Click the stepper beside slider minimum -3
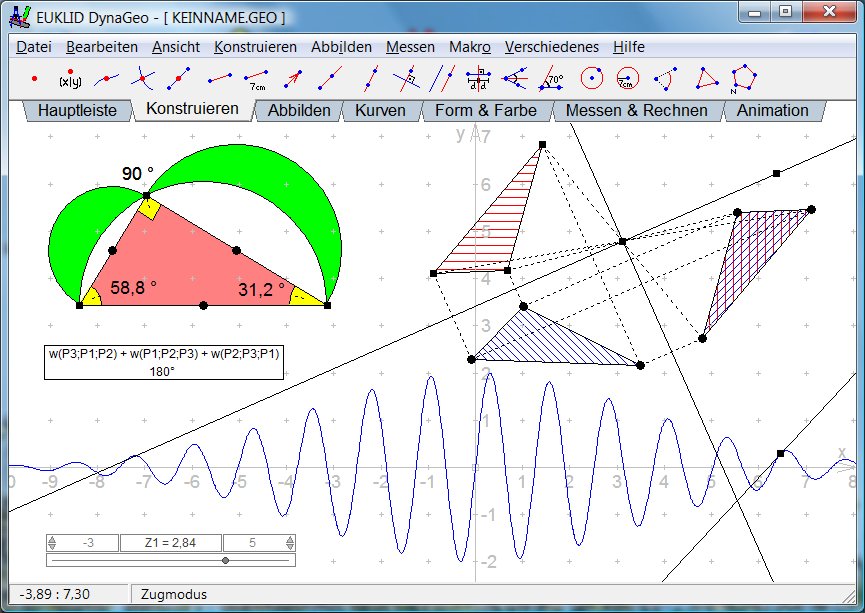 [x=53, y=543]
